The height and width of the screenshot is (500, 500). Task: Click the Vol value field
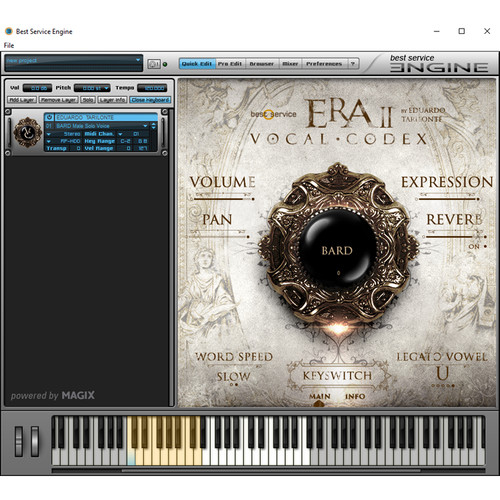coord(37,88)
